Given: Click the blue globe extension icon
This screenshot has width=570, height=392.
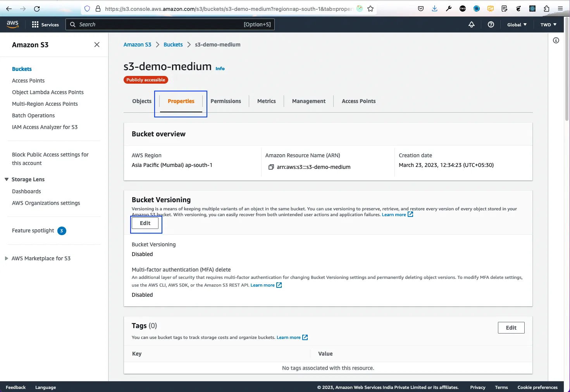Looking at the screenshot, I should pyautogui.click(x=477, y=9).
